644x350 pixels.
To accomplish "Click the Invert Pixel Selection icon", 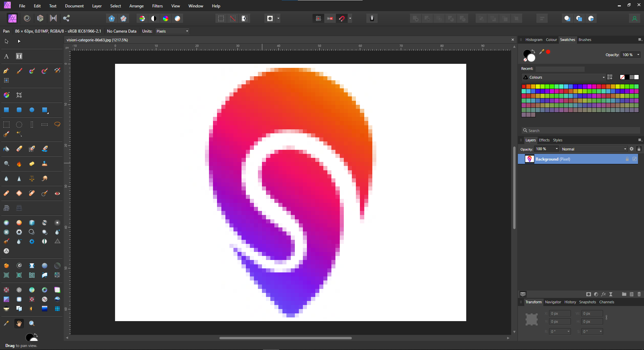I will click(x=245, y=18).
